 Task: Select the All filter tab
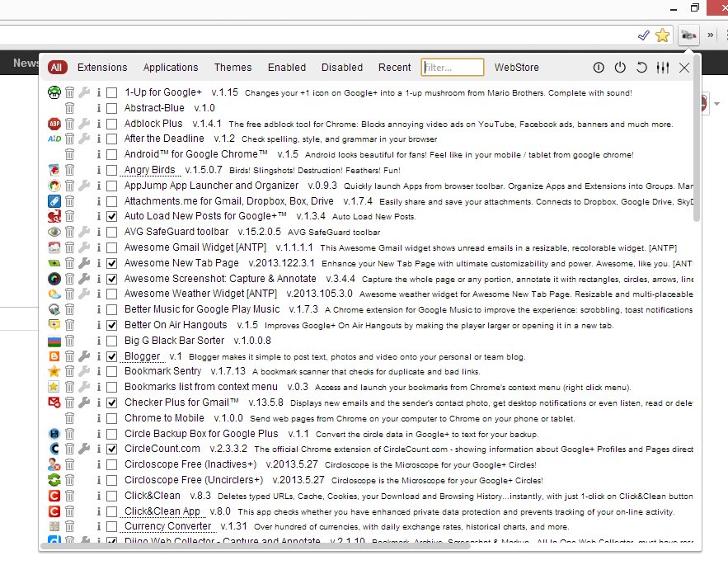point(57,68)
